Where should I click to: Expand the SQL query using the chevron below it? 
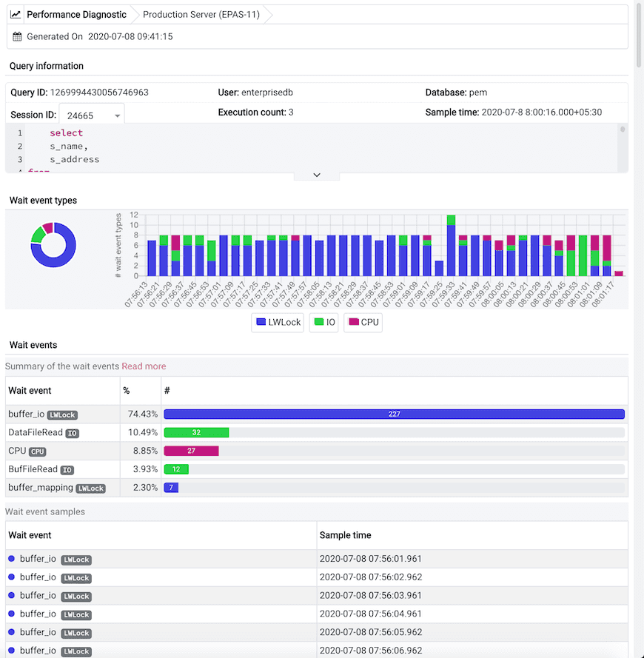316,175
